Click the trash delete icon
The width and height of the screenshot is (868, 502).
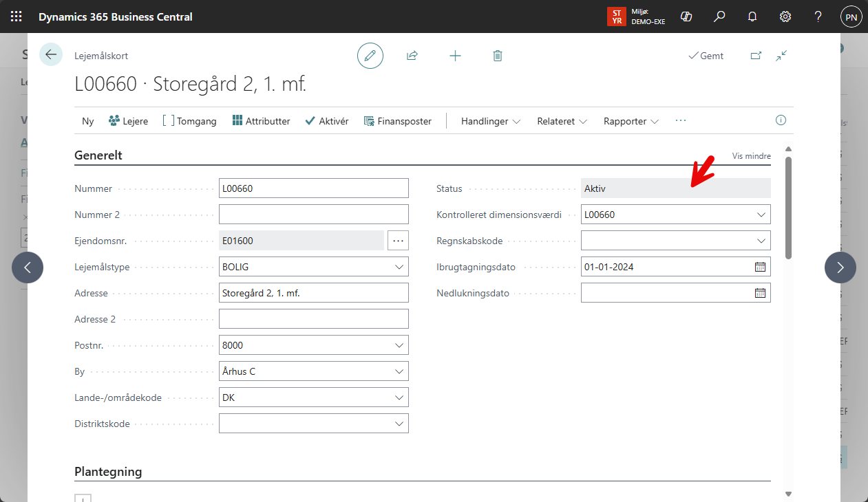tap(498, 56)
